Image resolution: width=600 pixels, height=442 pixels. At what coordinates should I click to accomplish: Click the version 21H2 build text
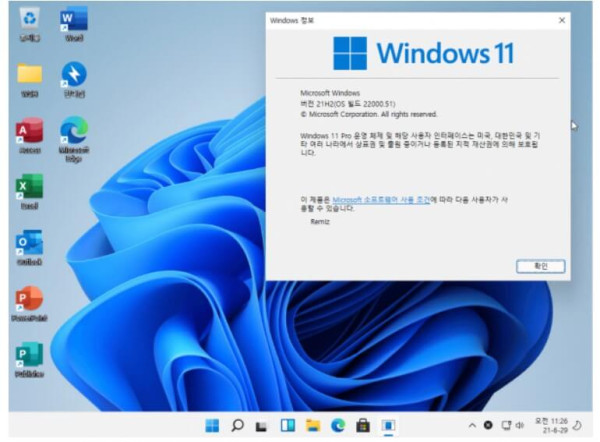point(348,104)
